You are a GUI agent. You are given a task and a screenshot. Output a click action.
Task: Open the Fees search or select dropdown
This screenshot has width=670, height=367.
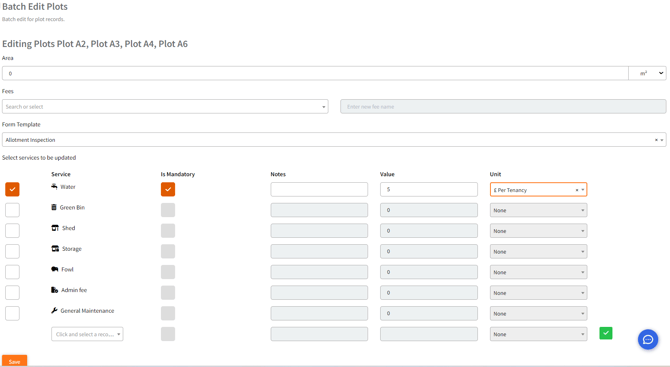point(165,106)
